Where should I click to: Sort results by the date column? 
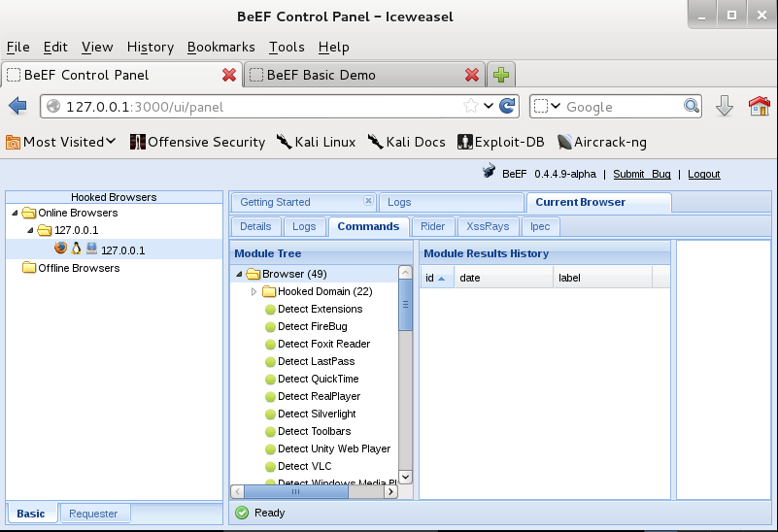tap(504, 278)
